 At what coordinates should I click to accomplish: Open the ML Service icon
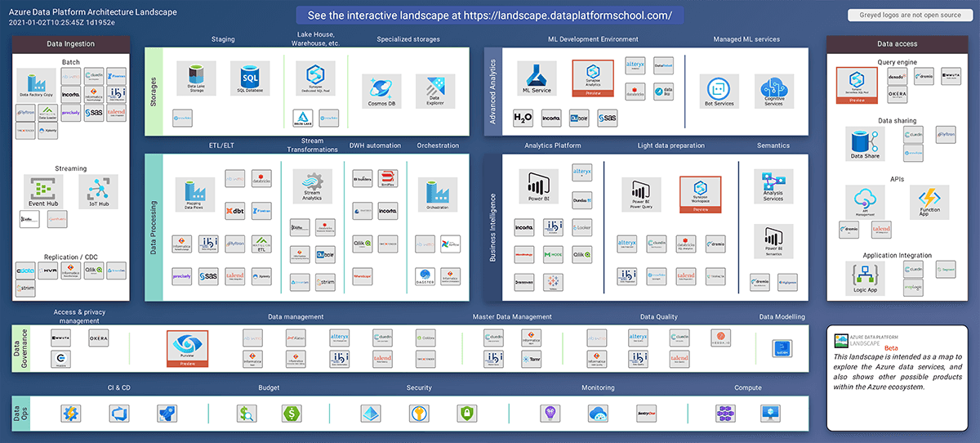click(536, 79)
